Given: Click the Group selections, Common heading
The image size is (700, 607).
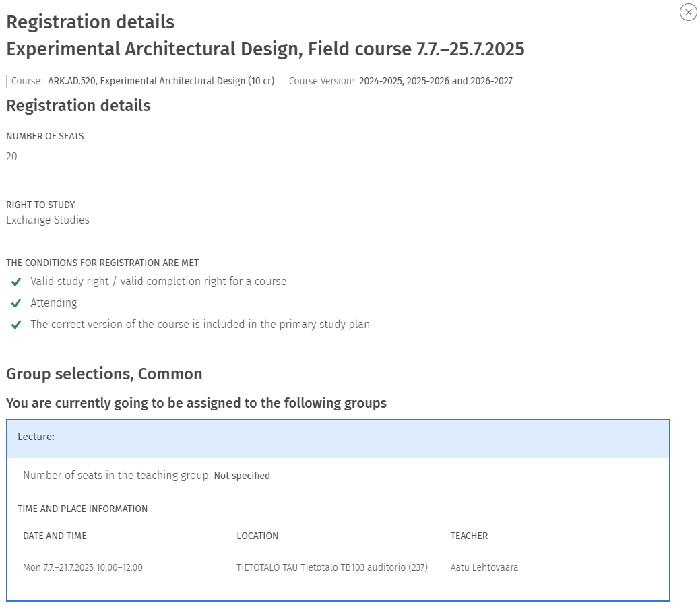Looking at the screenshot, I should [104, 374].
